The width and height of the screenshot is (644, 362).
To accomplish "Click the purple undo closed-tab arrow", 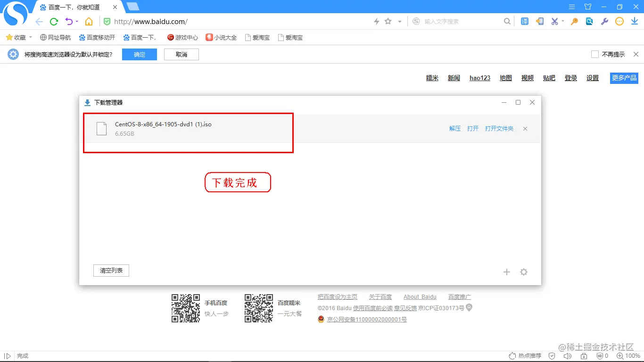I will pyautogui.click(x=69, y=21).
